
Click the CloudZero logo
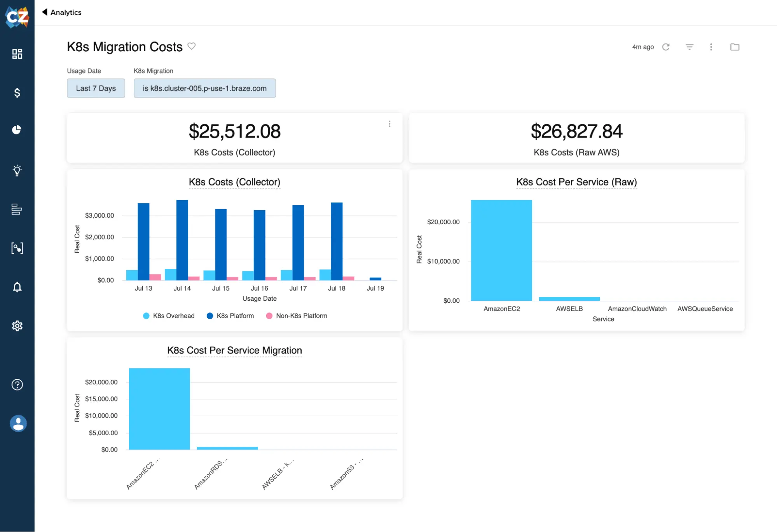click(x=17, y=17)
